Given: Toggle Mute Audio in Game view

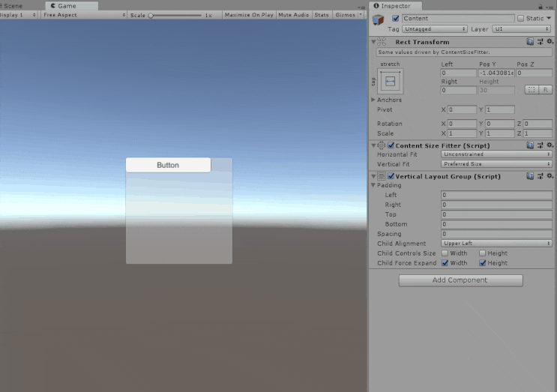Looking at the screenshot, I should 293,15.
